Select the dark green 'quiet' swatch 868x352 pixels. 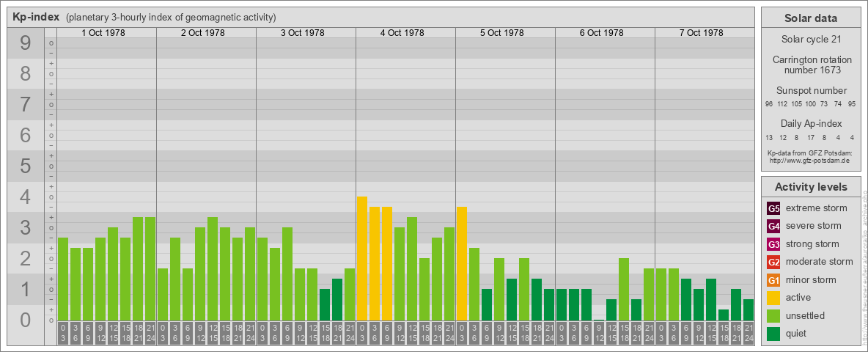774,334
